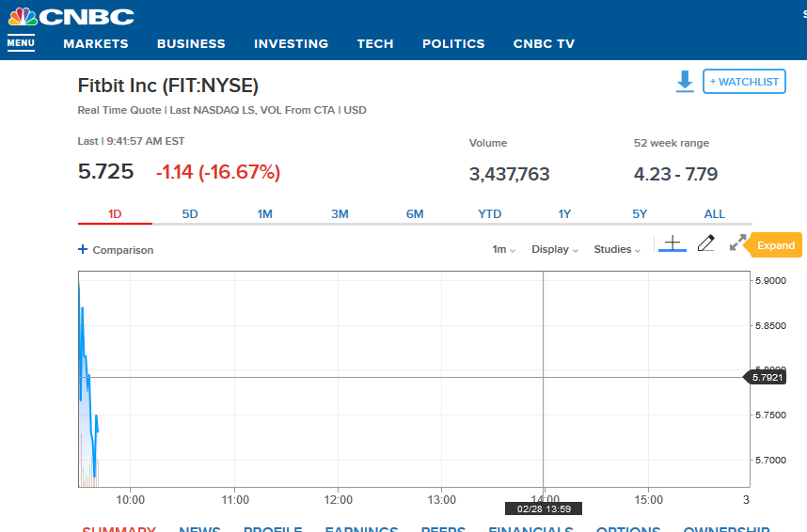Open the MENU hamburger button

tap(21, 43)
